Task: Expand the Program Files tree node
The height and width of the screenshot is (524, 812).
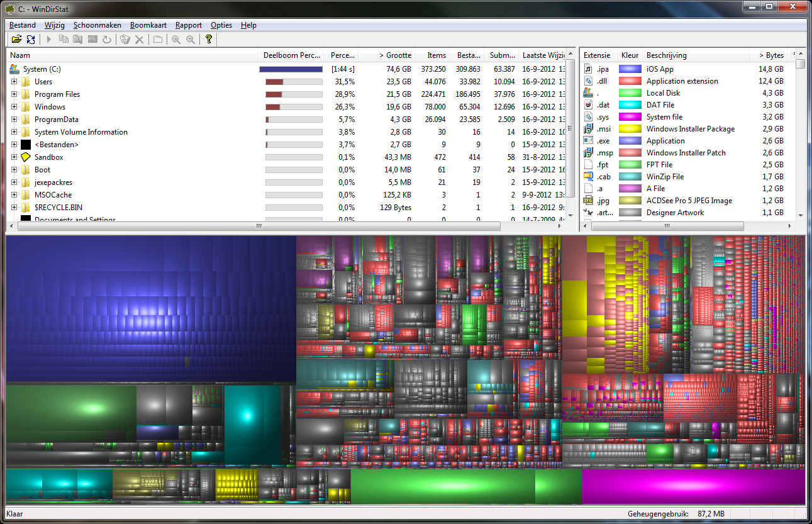Action: [x=14, y=94]
